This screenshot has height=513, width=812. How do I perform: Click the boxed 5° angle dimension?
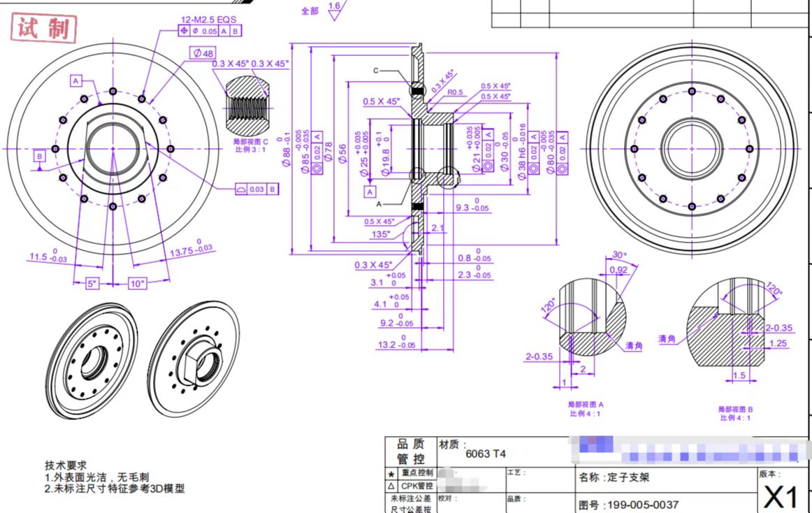(x=92, y=284)
